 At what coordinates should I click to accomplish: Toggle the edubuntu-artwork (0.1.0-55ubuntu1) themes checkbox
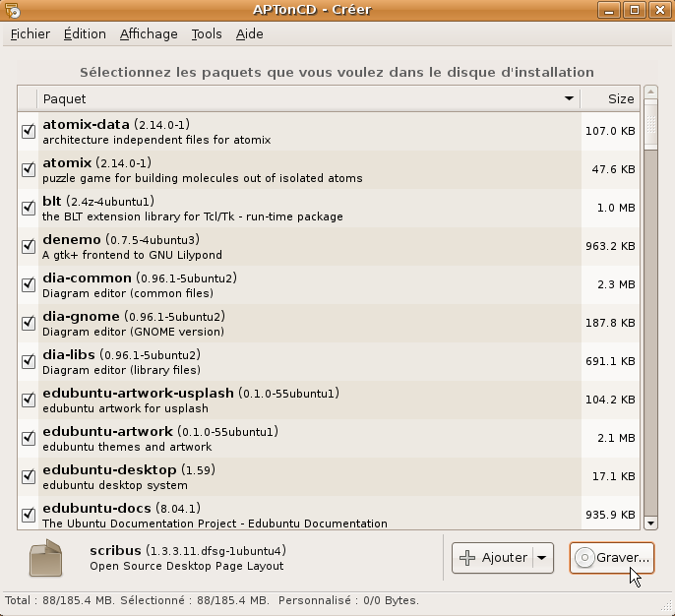point(29,437)
